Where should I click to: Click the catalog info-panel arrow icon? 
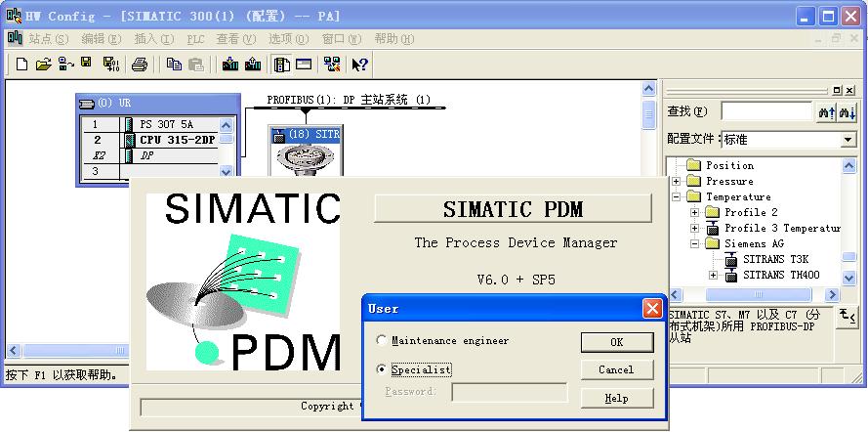pos(847,318)
